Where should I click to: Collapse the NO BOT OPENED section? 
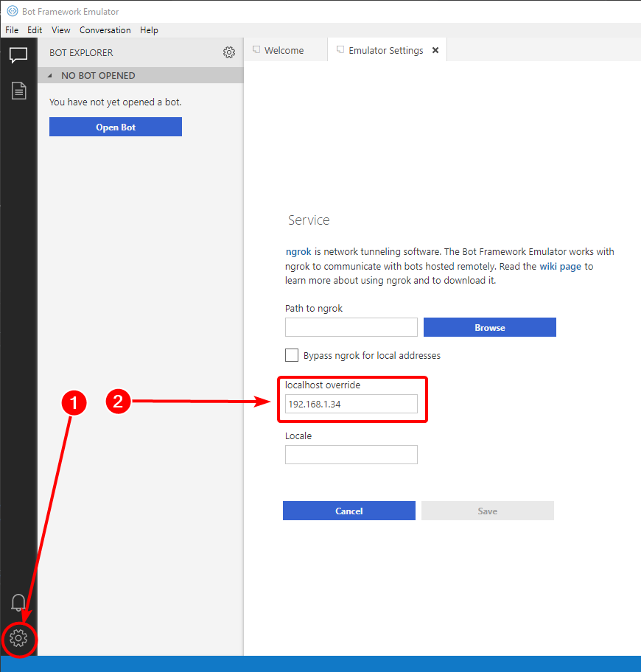(x=49, y=75)
